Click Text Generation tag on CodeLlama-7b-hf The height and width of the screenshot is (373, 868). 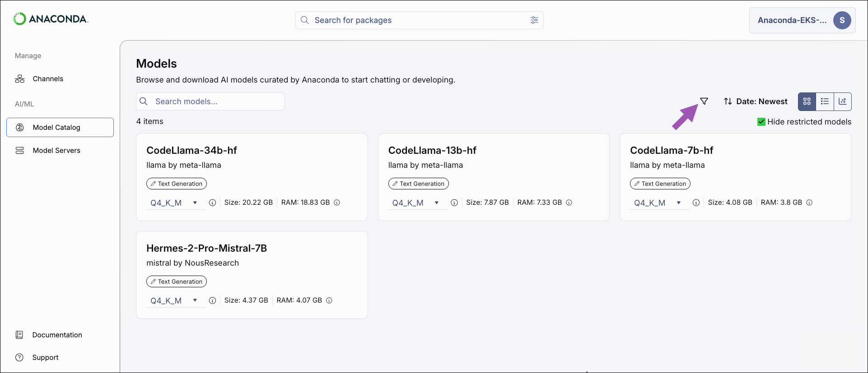pyautogui.click(x=660, y=184)
